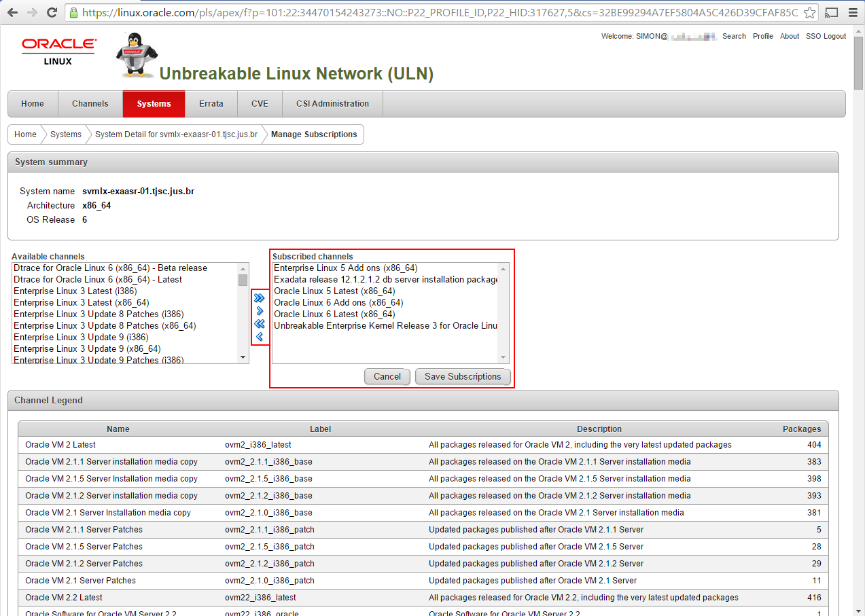Viewport: 865px width, 616px height.
Task: Click the Packages column header
Action: coord(802,429)
